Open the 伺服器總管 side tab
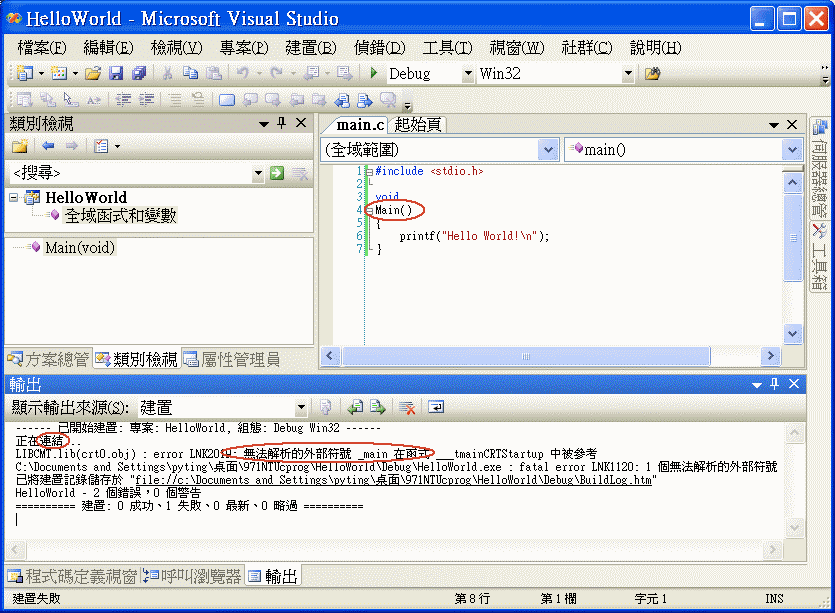Viewport: 835px width, 613px height. (x=820, y=168)
